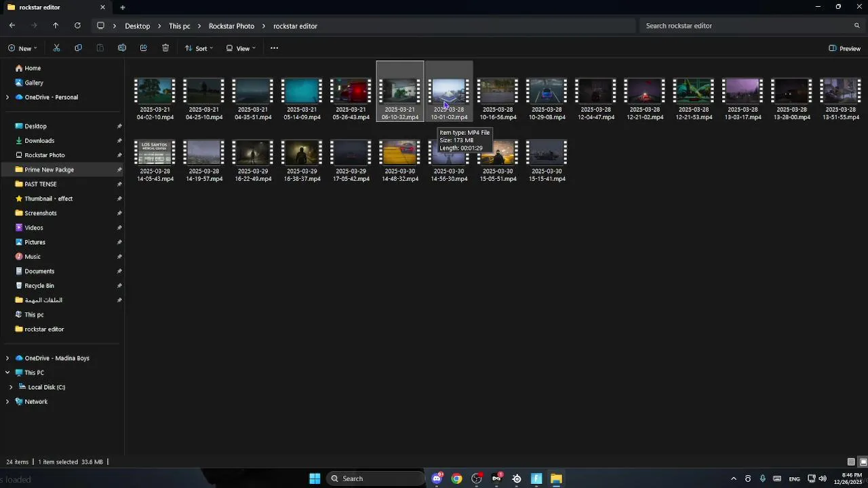
Task: Open the Sort dropdown menu
Action: 199,48
